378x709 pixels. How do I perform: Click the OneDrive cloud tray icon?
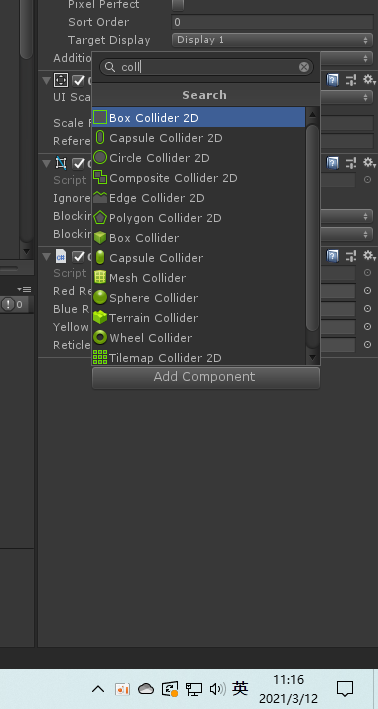click(x=146, y=689)
